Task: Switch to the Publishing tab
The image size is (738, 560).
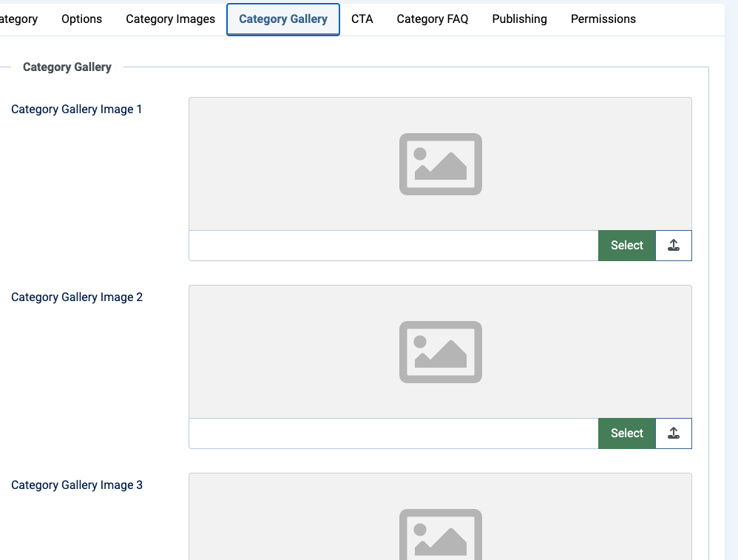Action: coord(519,19)
